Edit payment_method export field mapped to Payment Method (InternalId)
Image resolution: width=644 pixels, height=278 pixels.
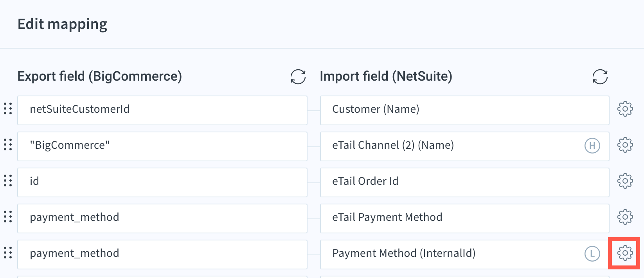[162, 255]
